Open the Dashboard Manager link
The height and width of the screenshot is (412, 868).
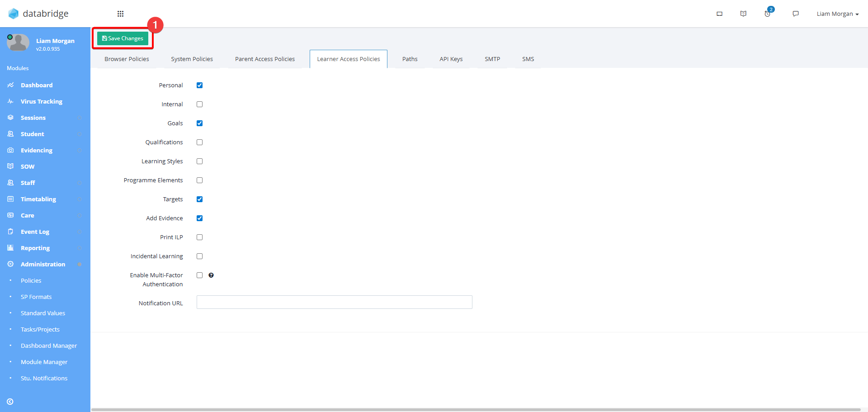click(x=49, y=346)
